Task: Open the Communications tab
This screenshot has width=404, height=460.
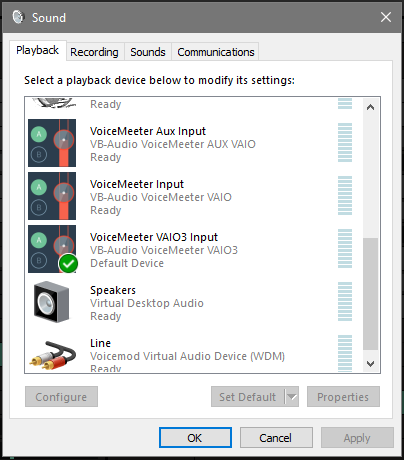Action: click(216, 52)
